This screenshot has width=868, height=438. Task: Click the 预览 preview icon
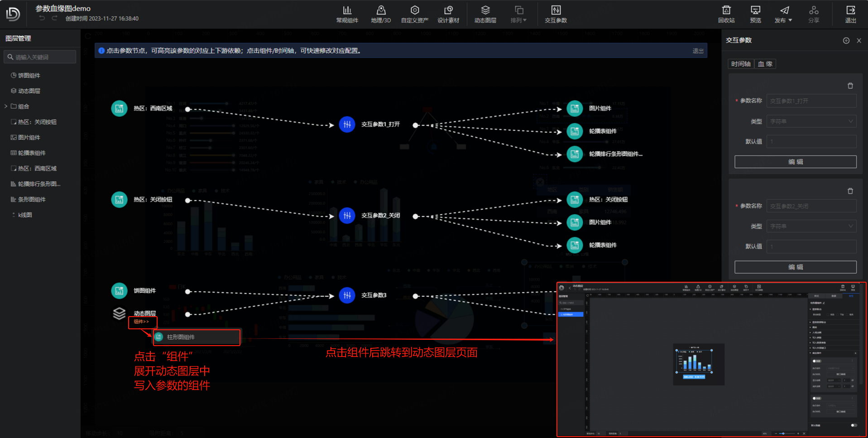pyautogui.click(x=755, y=14)
